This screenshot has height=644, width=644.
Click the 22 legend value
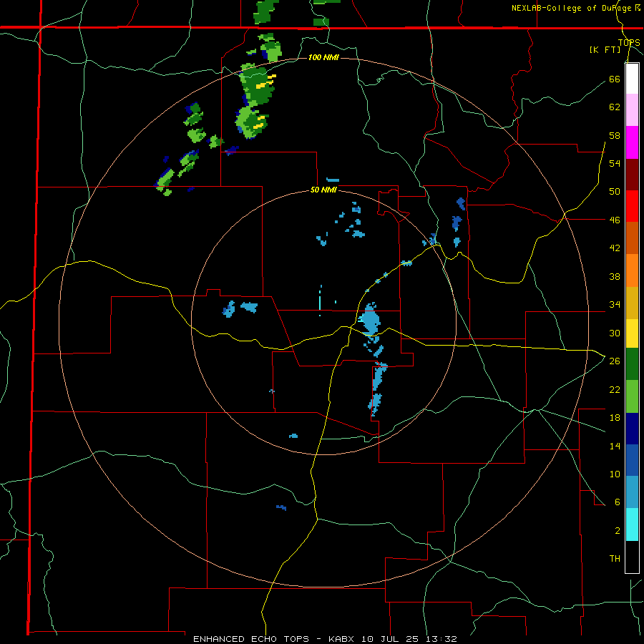[615, 390]
